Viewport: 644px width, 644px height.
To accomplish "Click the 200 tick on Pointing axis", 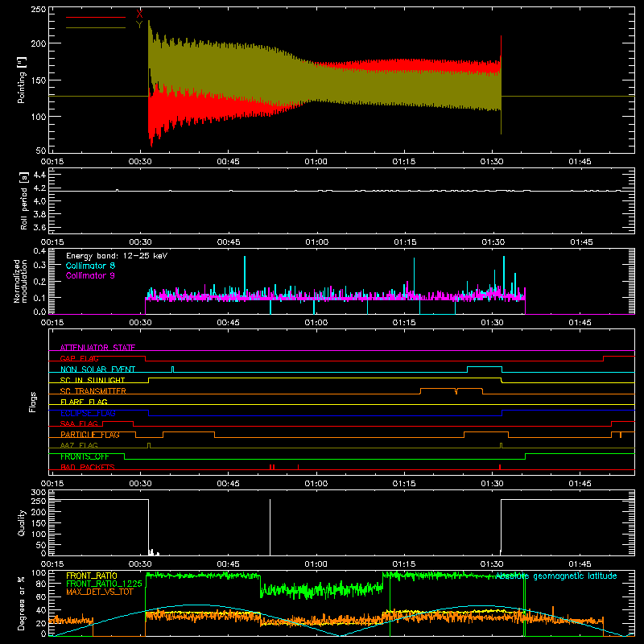I will (39, 43).
